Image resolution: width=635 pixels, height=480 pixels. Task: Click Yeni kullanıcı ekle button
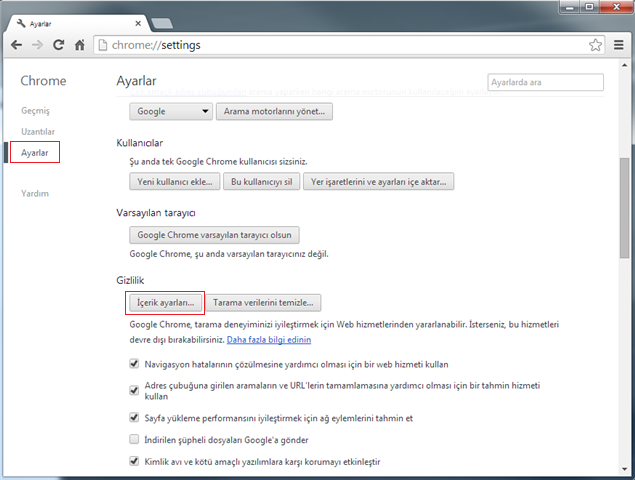pyautogui.click(x=175, y=181)
